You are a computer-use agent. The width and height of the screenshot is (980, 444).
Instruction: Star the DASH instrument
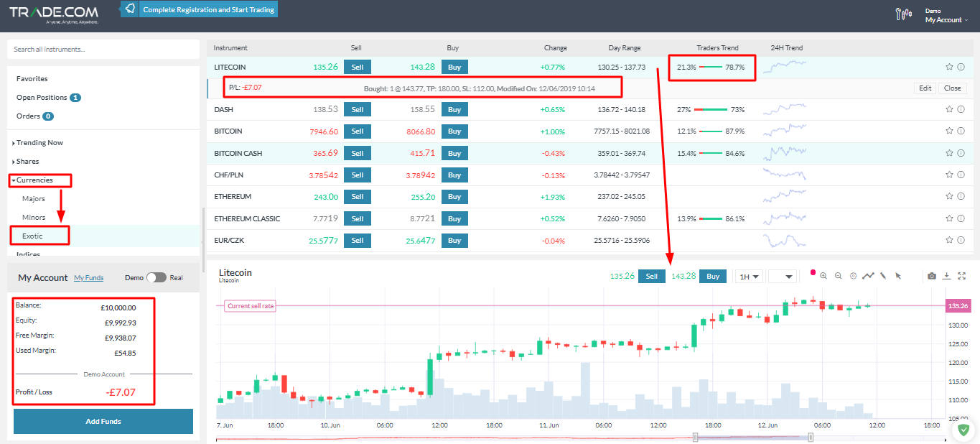(x=949, y=109)
